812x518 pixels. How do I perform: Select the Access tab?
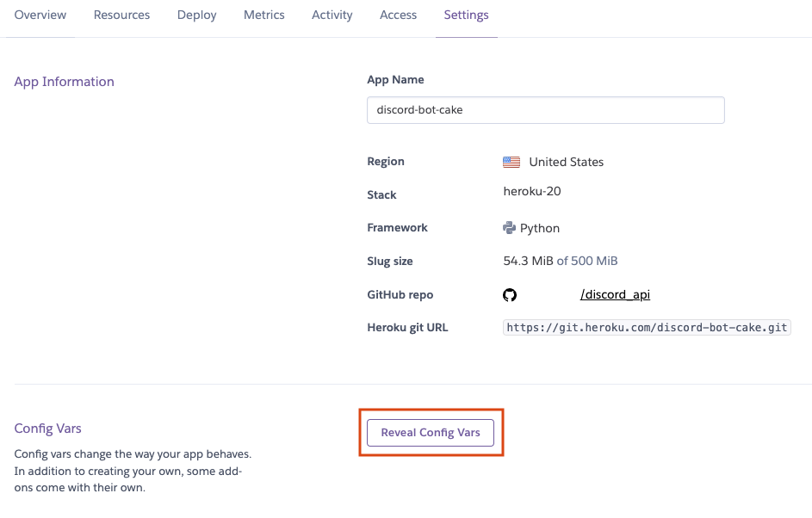tap(398, 15)
